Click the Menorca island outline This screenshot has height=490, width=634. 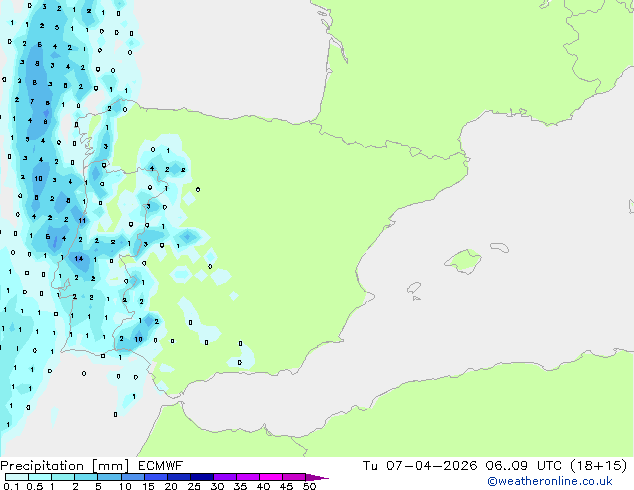pos(499,247)
